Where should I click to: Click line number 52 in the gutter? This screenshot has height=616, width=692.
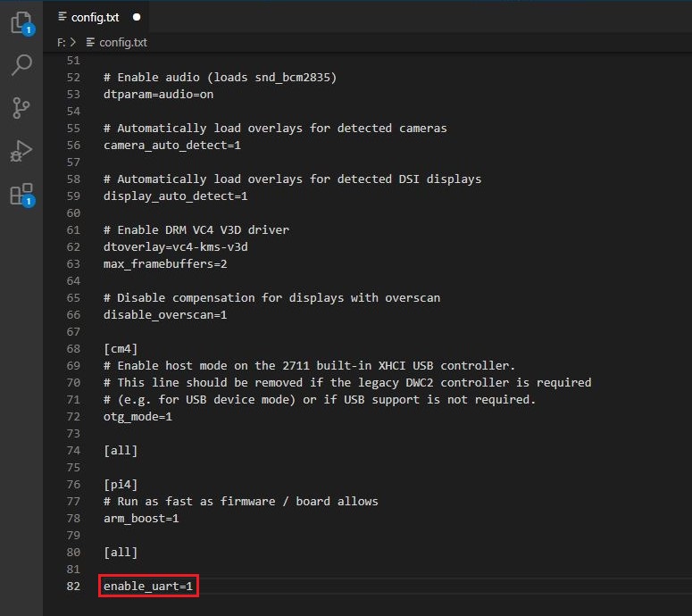[73, 77]
